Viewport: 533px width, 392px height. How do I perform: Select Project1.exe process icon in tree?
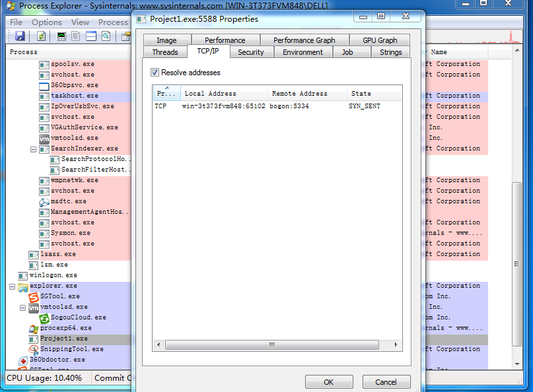[33, 339]
